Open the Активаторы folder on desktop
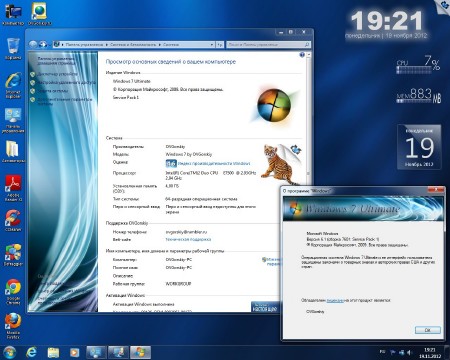Screen dimensions: 450x360 13,152
